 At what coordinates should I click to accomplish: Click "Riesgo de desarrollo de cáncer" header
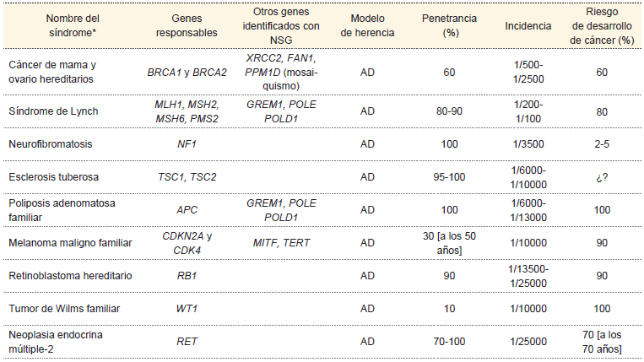tap(601, 25)
